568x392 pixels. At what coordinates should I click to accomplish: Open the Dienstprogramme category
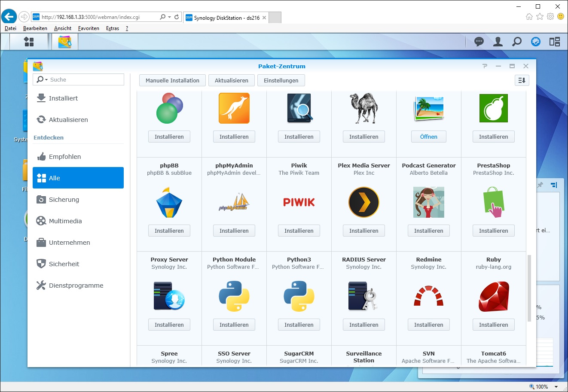(x=78, y=286)
